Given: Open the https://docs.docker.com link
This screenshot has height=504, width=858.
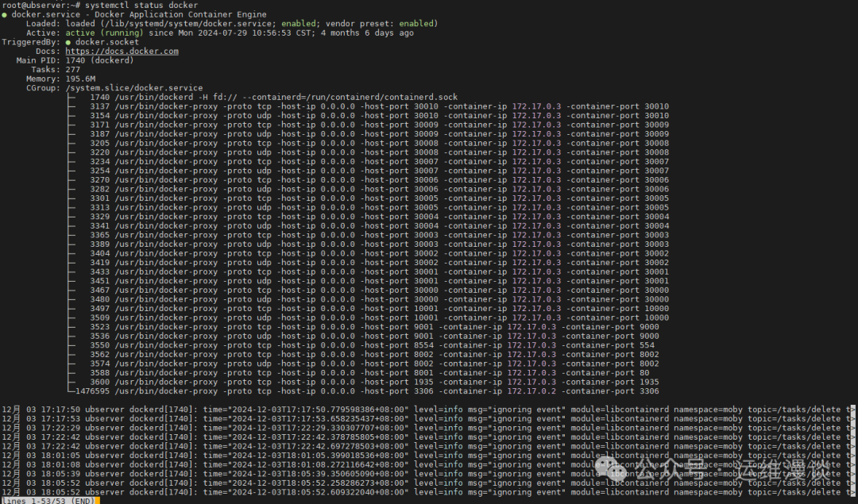Looking at the screenshot, I should click(x=122, y=52).
